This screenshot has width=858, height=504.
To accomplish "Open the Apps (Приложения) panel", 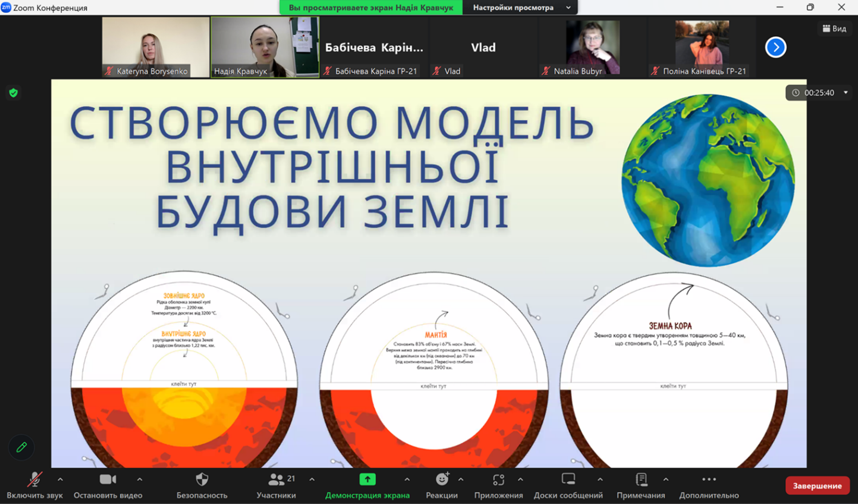I will 498,480.
